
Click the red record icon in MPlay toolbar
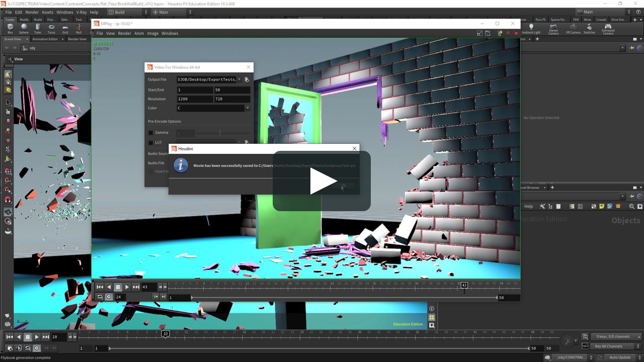tap(516, 33)
